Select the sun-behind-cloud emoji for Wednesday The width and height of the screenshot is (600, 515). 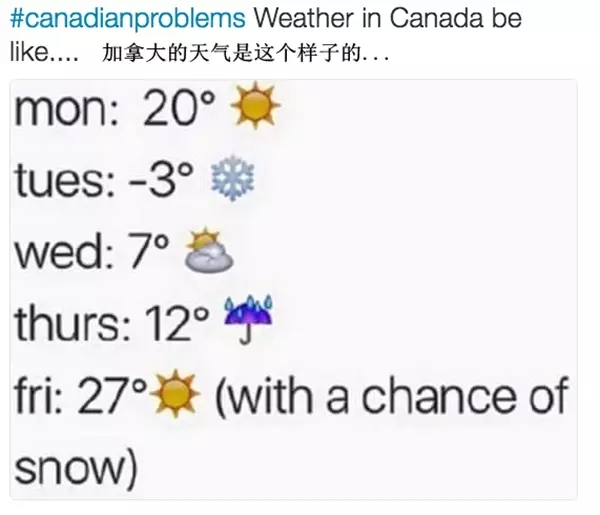[210, 252]
